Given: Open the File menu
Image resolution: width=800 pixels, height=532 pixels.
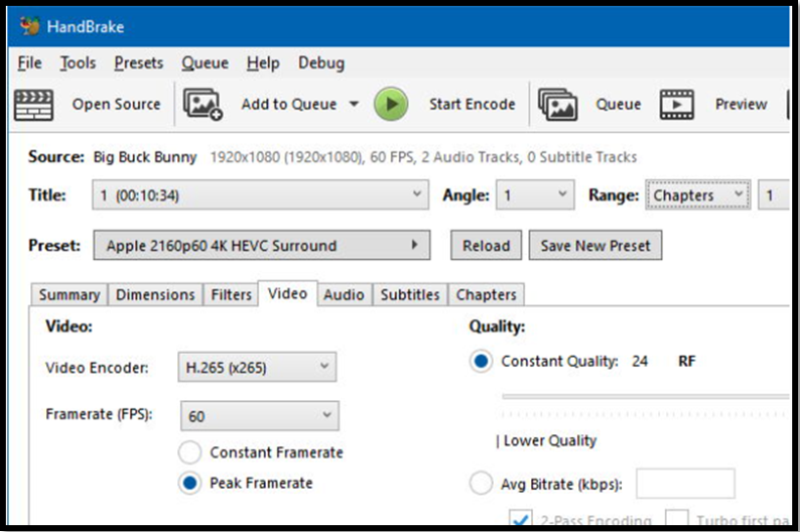Looking at the screenshot, I should (29, 64).
